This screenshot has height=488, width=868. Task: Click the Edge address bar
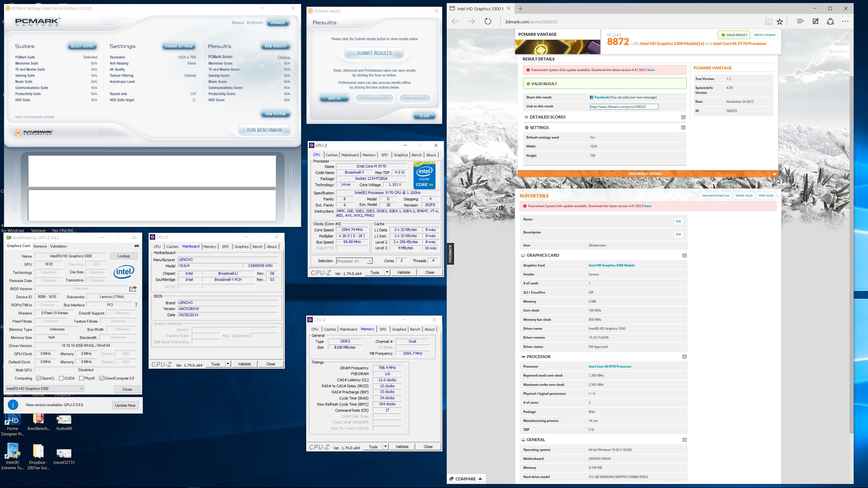click(x=630, y=22)
